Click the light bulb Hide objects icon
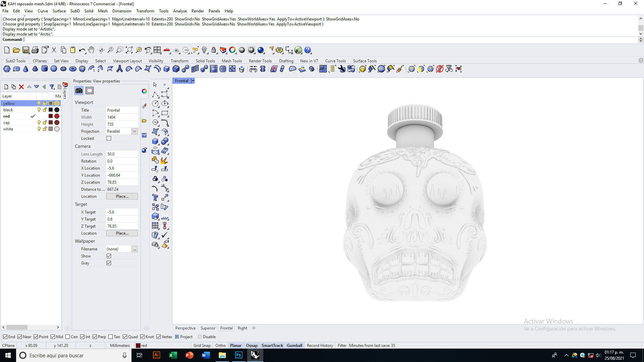644x362 pixels. tap(204, 50)
